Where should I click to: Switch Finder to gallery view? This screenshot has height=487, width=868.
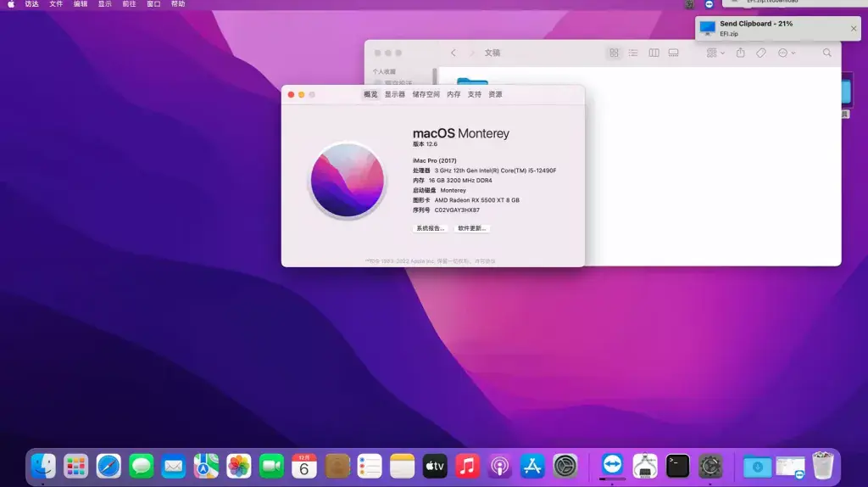click(673, 53)
